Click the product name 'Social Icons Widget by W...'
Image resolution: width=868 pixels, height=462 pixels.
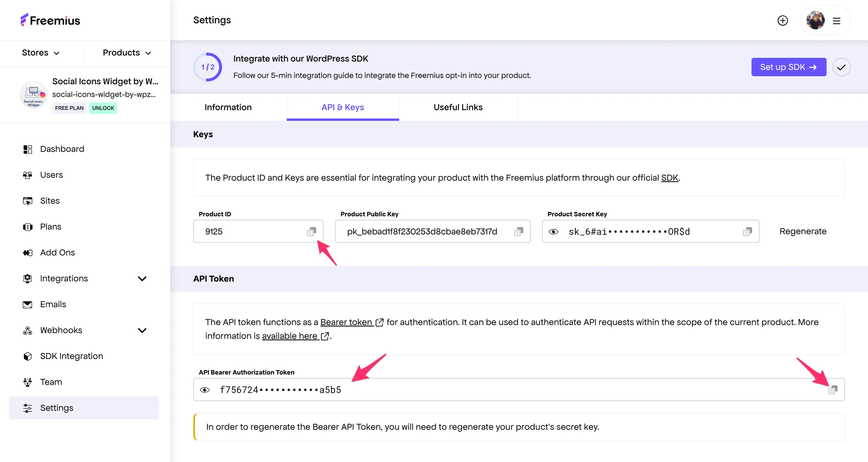click(x=105, y=81)
